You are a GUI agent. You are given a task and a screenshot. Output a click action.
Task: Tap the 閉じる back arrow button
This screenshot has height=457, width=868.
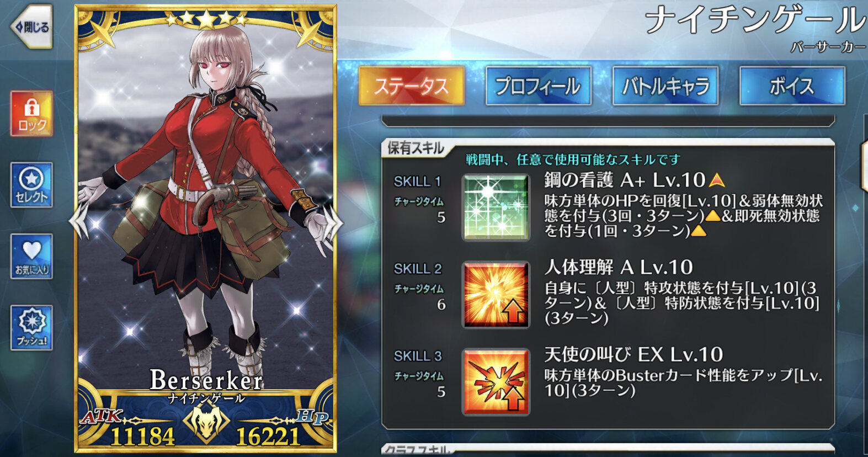pos(31,26)
